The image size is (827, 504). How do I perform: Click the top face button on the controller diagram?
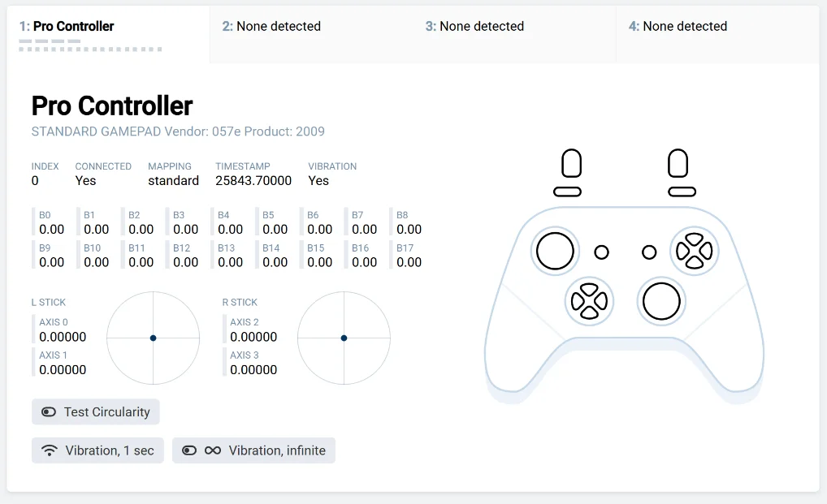coord(694,239)
